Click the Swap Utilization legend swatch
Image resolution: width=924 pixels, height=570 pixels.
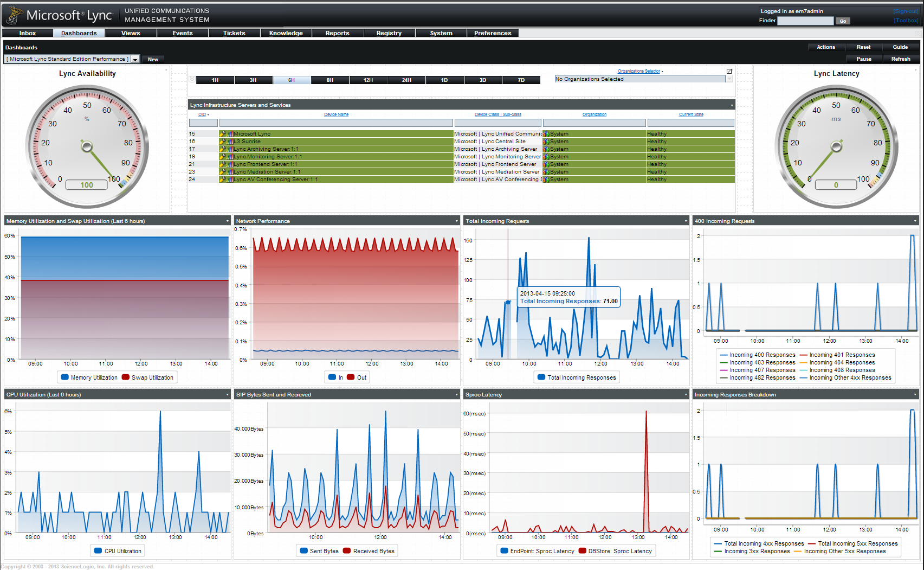coord(126,377)
